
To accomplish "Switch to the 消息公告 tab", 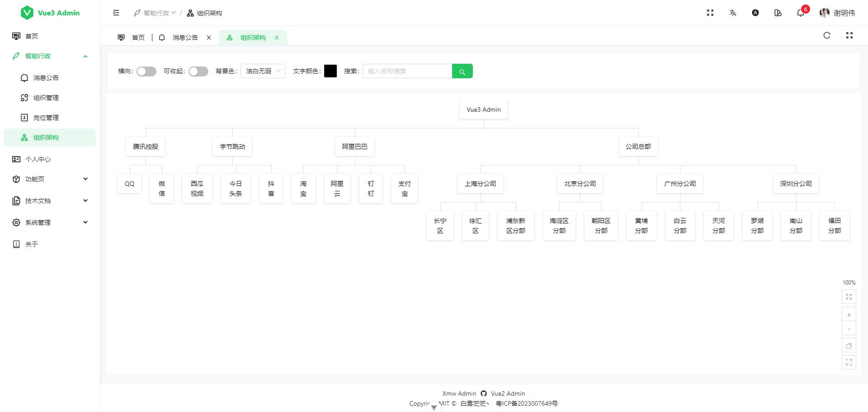I will 185,38.
